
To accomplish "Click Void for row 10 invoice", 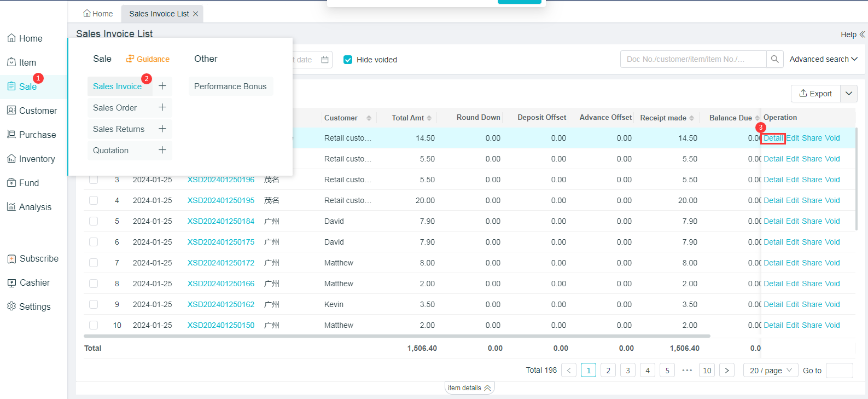I will click(832, 325).
